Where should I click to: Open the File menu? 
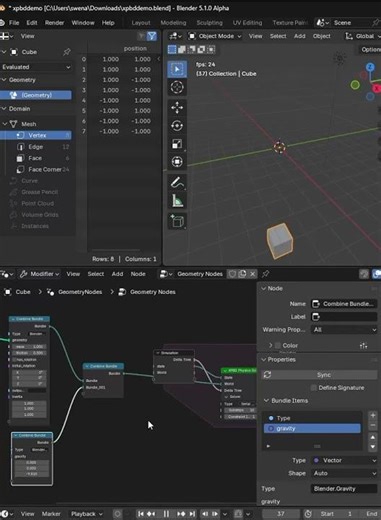(x=14, y=23)
